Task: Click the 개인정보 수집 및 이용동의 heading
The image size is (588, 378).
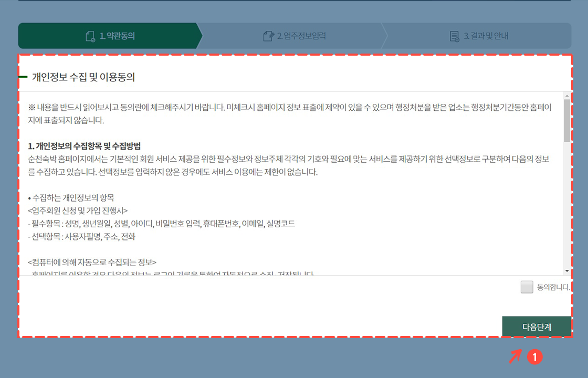Action: click(79, 76)
